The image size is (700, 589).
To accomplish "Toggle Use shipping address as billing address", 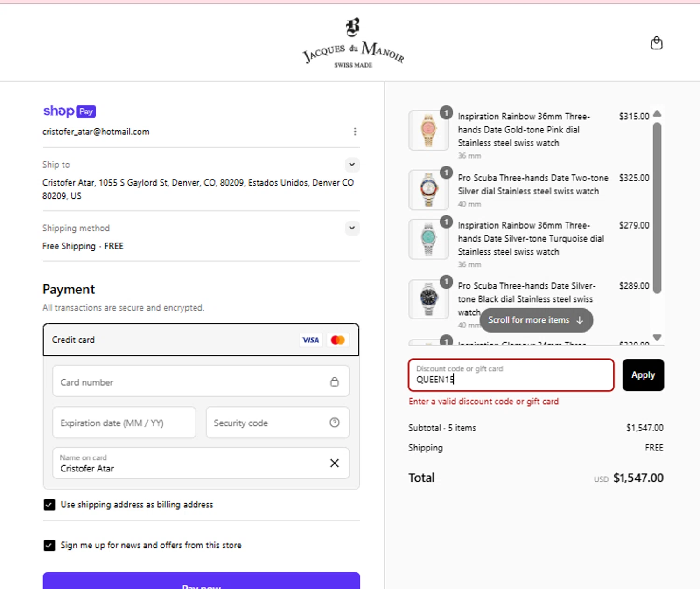I will tap(49, 505).
